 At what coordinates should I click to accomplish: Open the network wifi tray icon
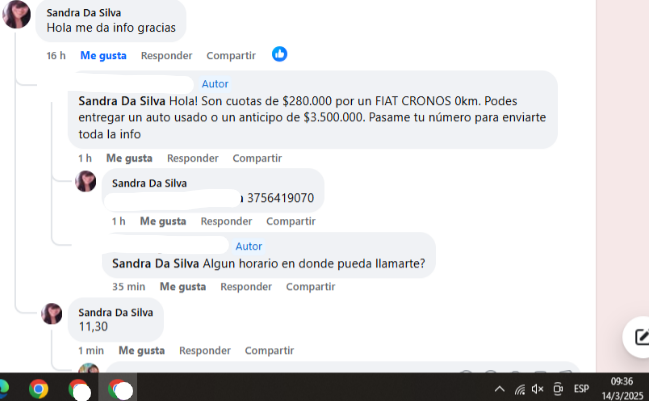(520, 389)
